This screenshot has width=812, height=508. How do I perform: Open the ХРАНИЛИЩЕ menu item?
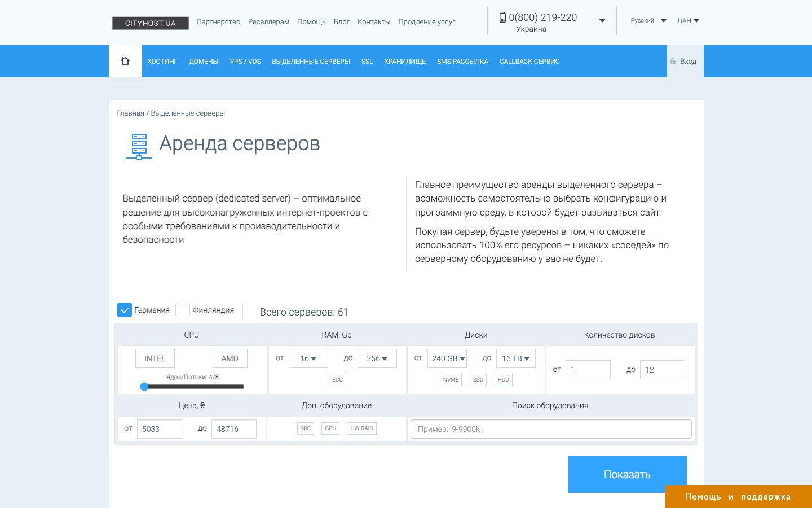coord(405,62)
